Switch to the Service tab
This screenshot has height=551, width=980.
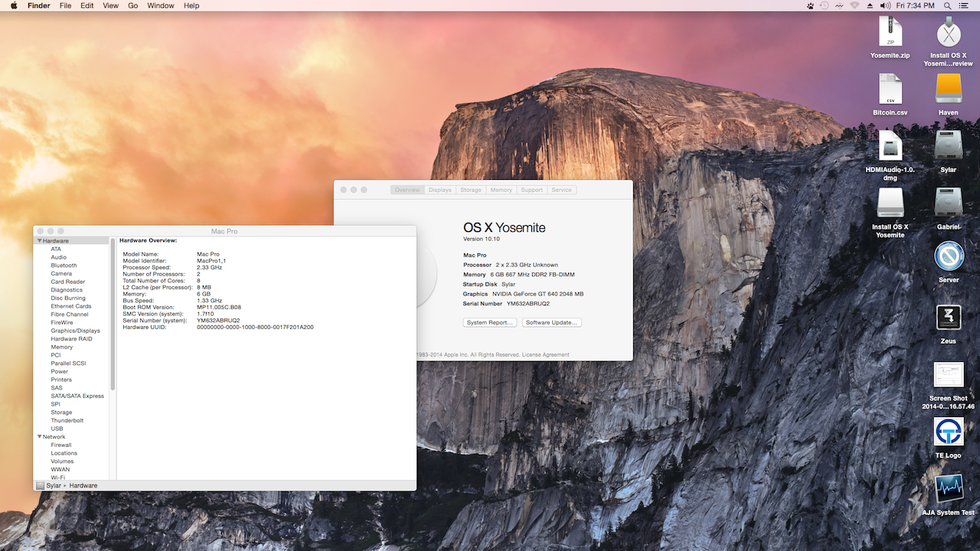tap(562, 190)
